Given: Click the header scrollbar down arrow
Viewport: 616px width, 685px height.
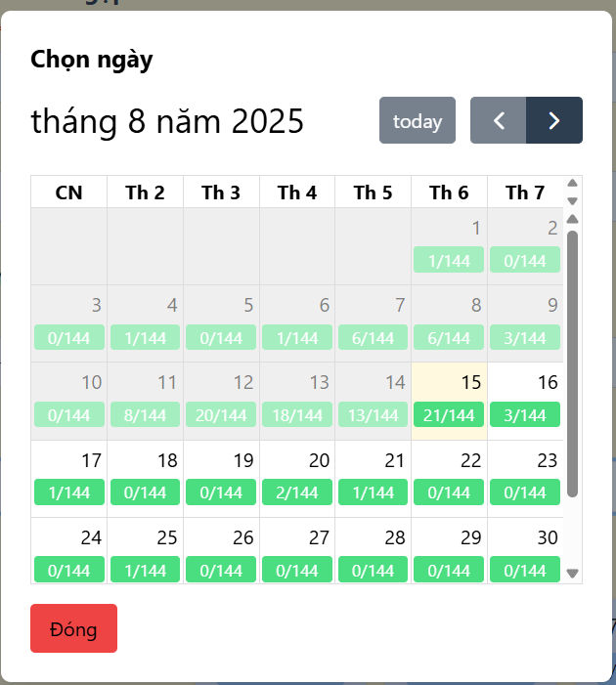Looking at the screenshot, I should click(x=572, y=201).
